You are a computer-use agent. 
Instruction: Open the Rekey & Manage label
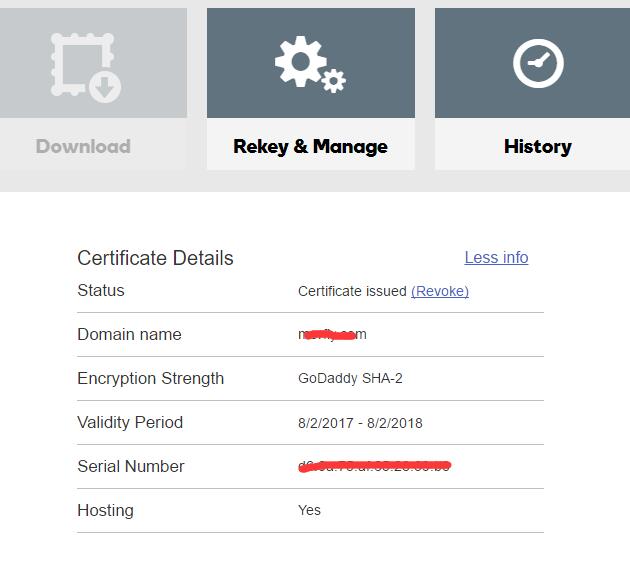pyautogui.click(x=310, y=146)
